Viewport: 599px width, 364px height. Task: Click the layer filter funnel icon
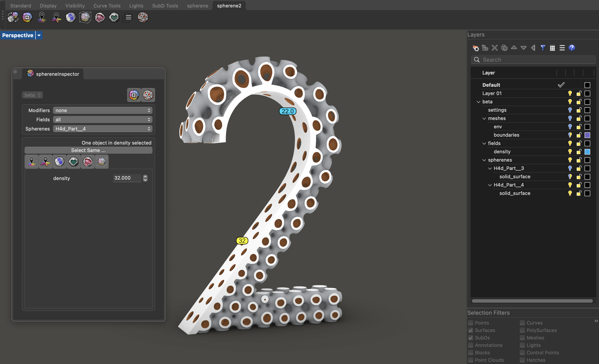543,48
